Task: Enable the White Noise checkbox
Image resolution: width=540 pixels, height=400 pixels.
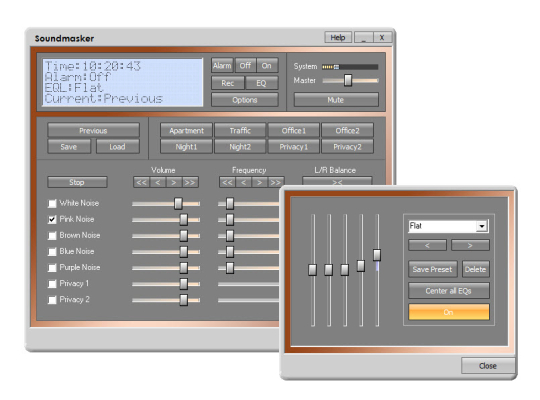Action: 52,203
